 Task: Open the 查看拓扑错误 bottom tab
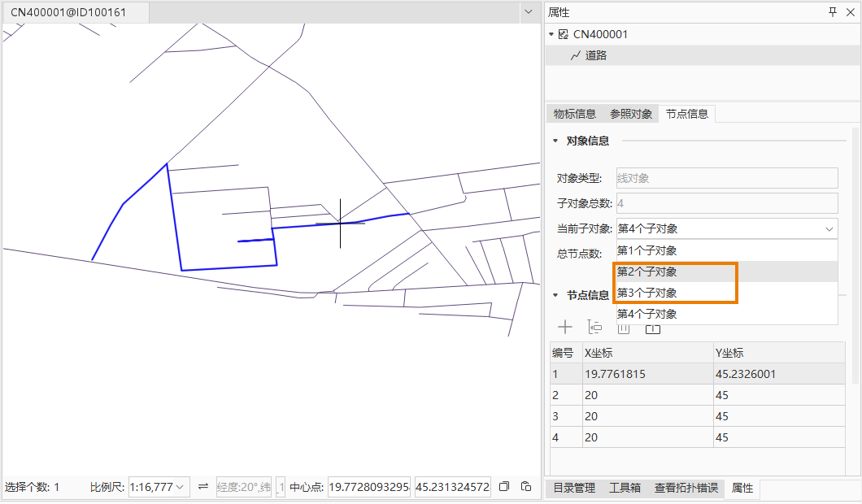click(x=686, y=488)
